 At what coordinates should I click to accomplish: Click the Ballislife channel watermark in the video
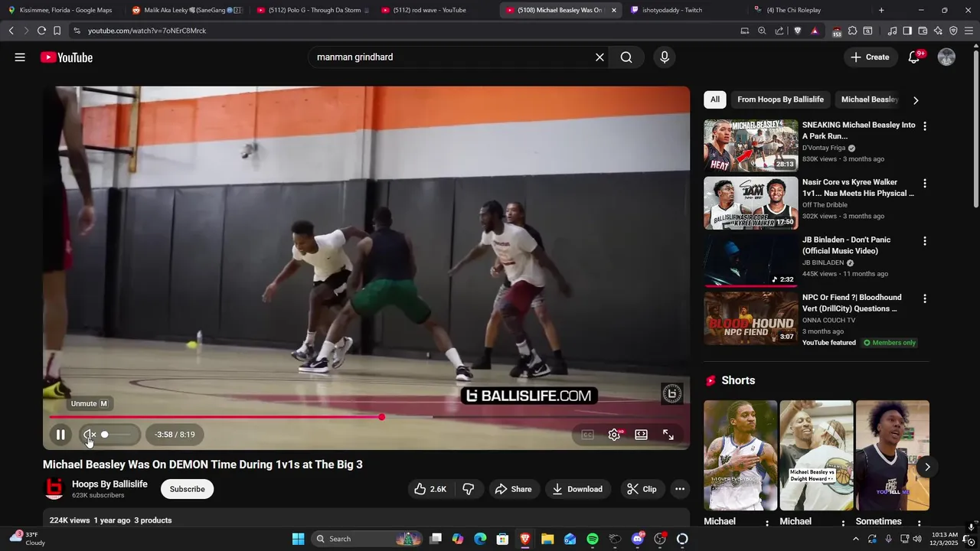pyautogui.click(x=671, y=394)
